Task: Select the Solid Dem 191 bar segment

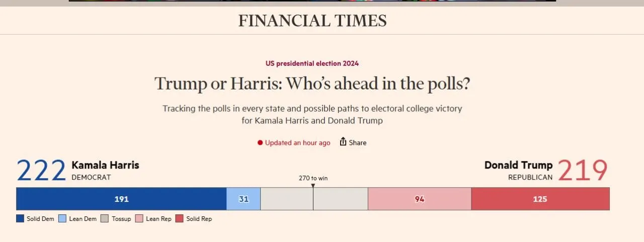Action: pos(121,199)
